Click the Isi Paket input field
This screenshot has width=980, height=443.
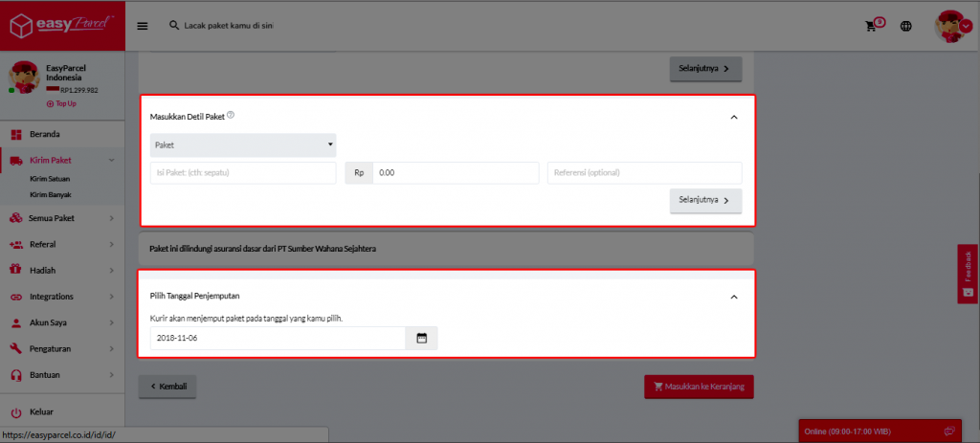243,173
